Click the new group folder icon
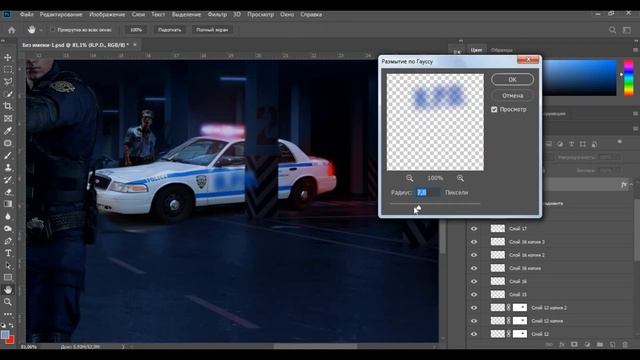This screenshot has width=640, height=360. point(600,344)
